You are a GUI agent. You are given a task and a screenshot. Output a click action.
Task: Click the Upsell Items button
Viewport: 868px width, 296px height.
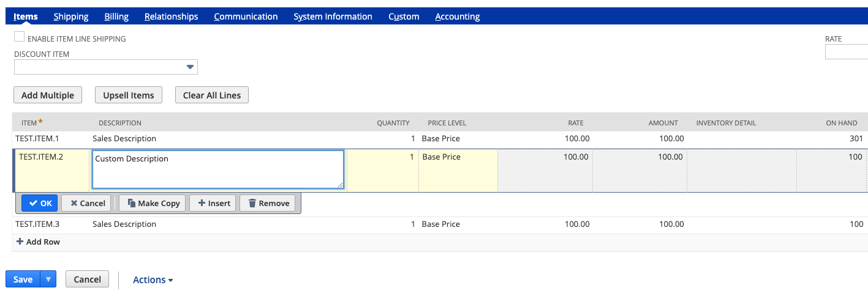(x=129, y=95)
